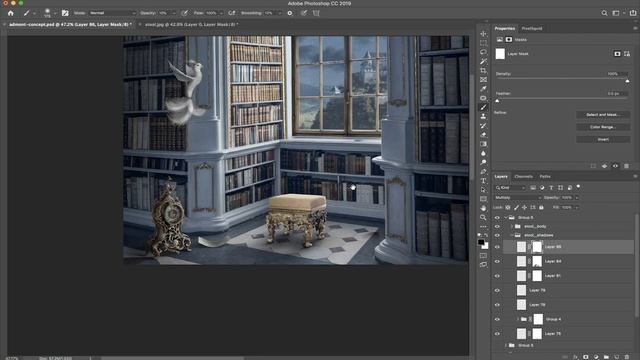Expand the stool_body group

pyautogui.click(x=512, y=226)
